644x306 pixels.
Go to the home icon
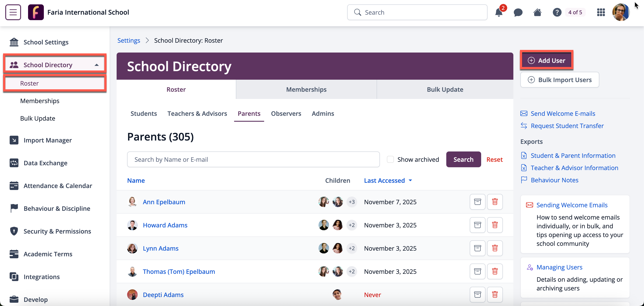click(537, 12)
